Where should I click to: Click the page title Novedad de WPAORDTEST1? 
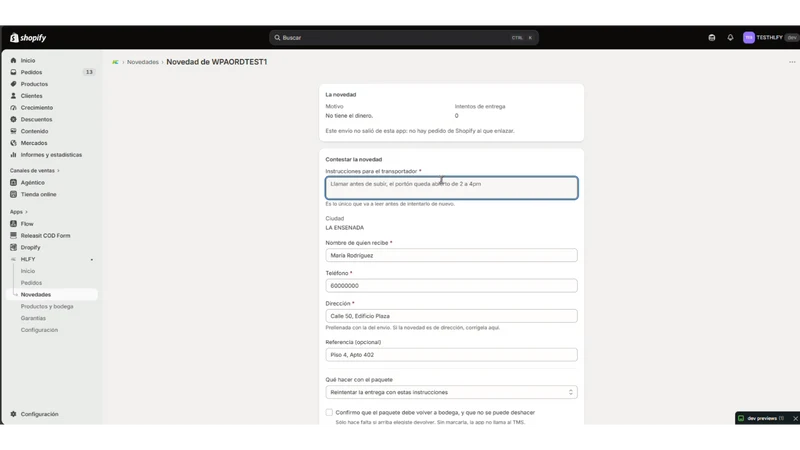point(217,62)
